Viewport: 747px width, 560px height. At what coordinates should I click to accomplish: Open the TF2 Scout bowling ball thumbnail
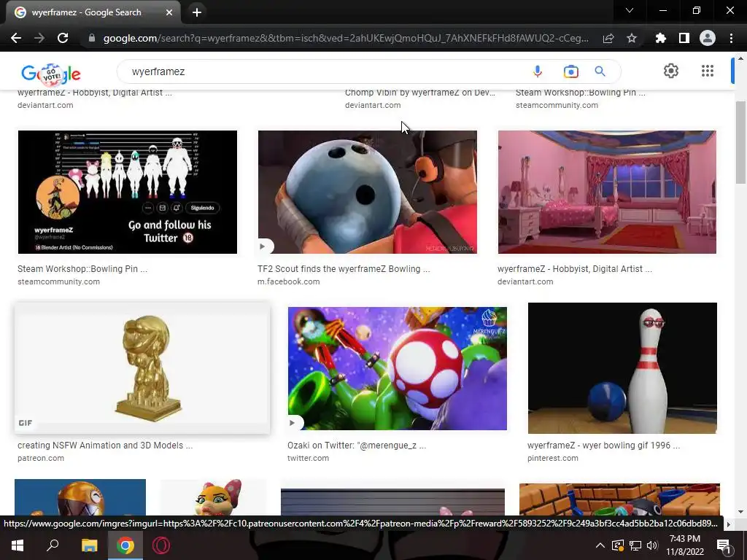coord(368,192)
